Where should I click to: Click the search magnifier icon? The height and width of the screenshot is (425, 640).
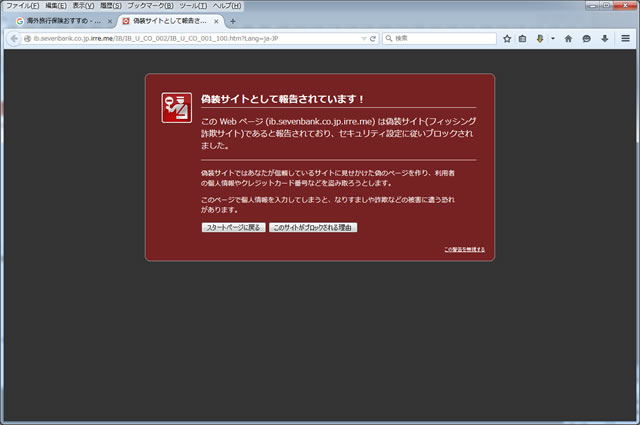[x=389, y=38]
